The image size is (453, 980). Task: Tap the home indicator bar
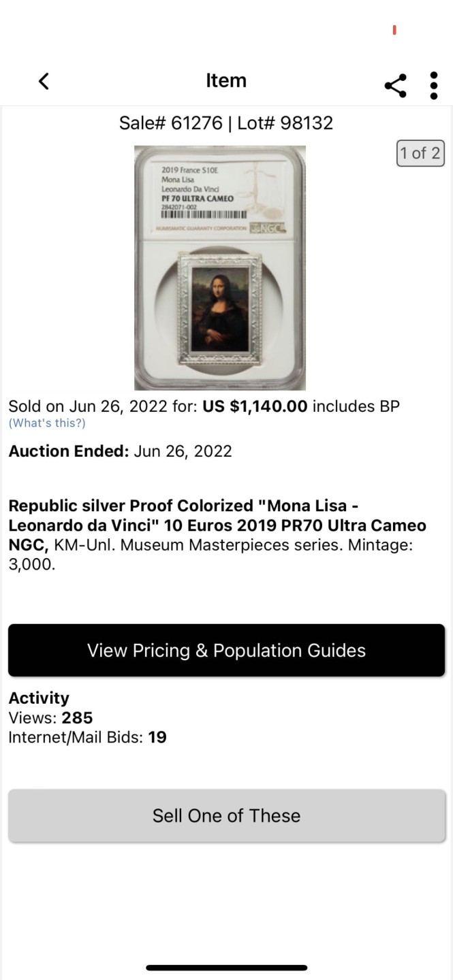coord(226,967)
